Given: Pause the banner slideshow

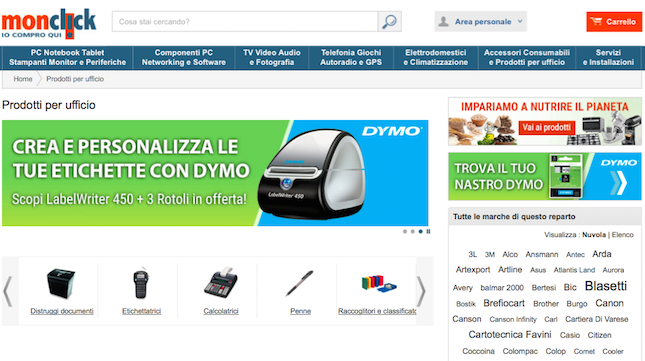Looking at the screenshot, I should pos(428,231).
